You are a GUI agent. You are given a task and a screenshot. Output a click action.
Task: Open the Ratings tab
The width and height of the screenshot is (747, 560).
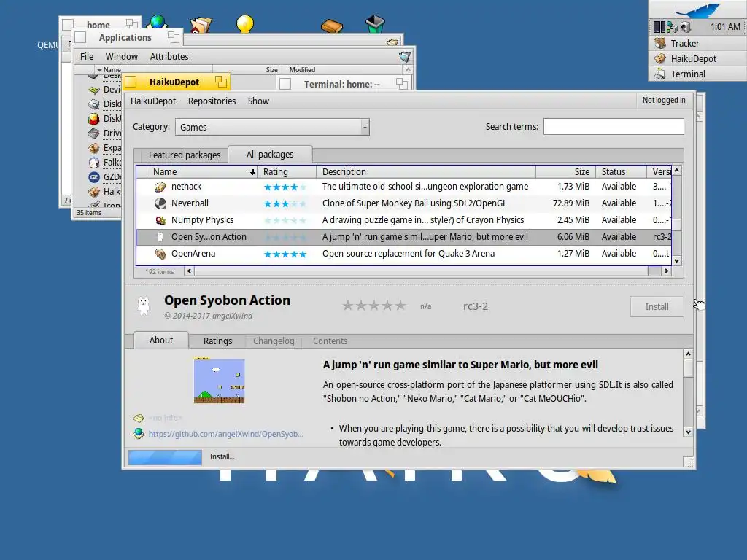217,341
